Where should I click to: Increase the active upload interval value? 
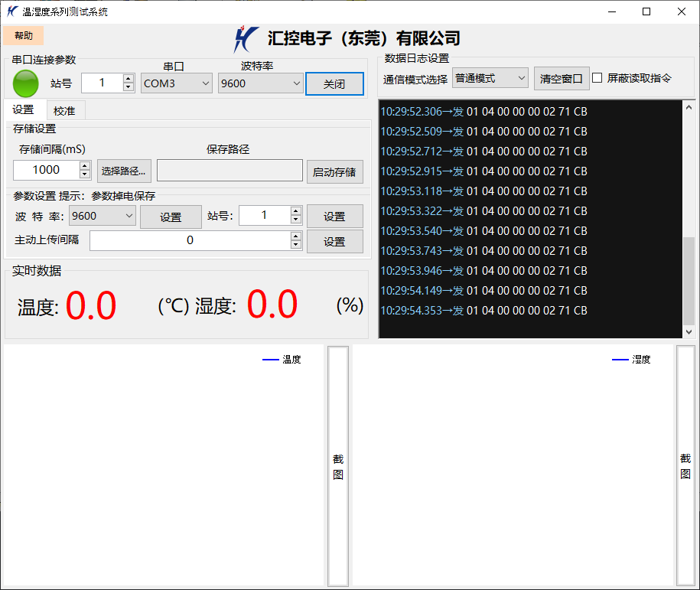[296, 236]
